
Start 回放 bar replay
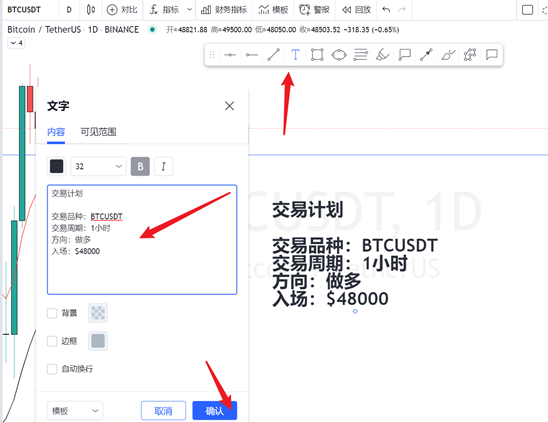coord(356,9)
